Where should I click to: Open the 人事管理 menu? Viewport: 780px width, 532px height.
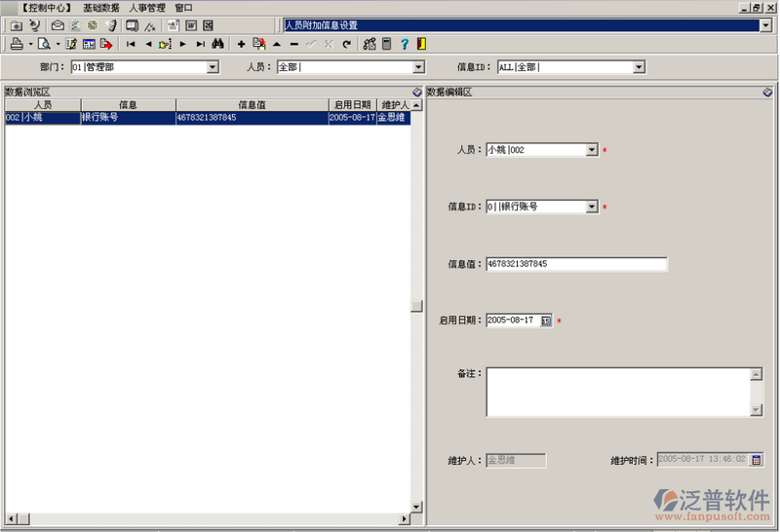(x=147, y=8)
